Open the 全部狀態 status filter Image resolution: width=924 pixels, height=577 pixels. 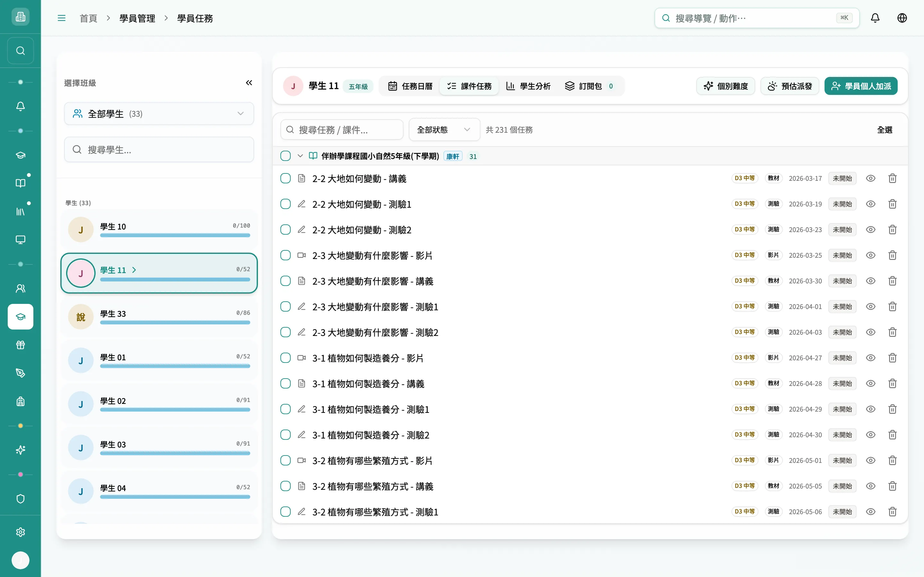444,130
